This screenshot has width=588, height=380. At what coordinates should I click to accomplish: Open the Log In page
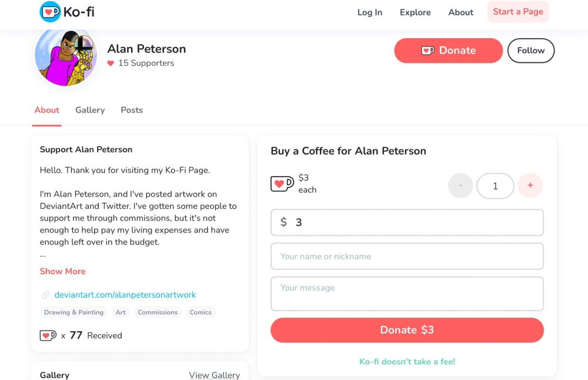coord(370,12)
